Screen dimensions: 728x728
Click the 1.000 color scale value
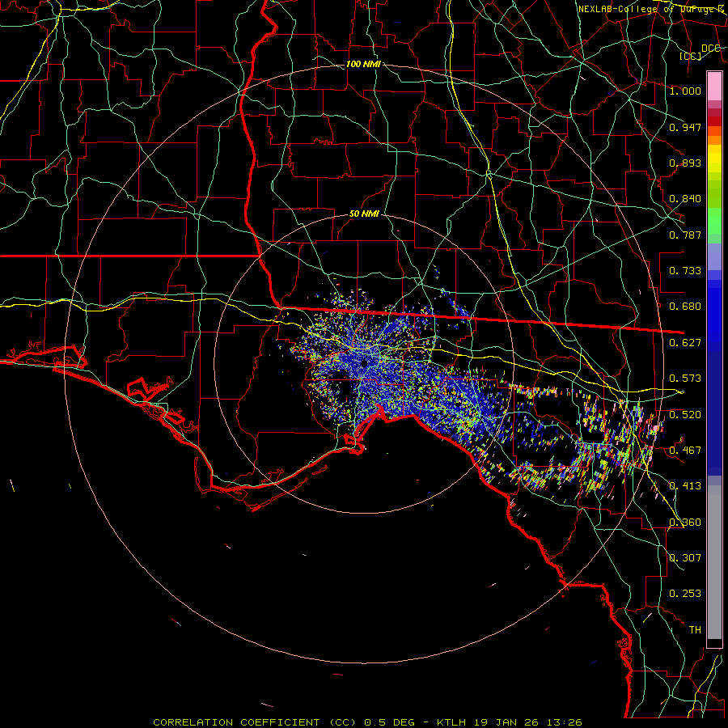685,91
